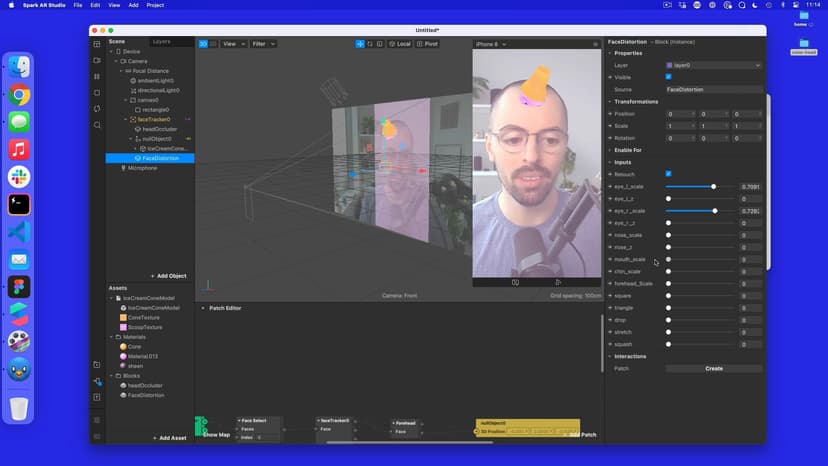This screenshot has width=828, height=466.
Task: Collapse the Patch Editor panel
Action: coord(203,308)
